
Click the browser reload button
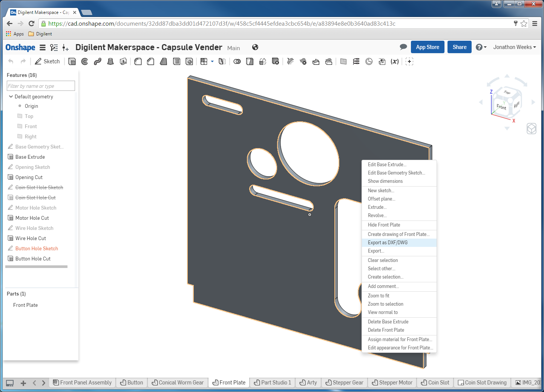[32, 23]
